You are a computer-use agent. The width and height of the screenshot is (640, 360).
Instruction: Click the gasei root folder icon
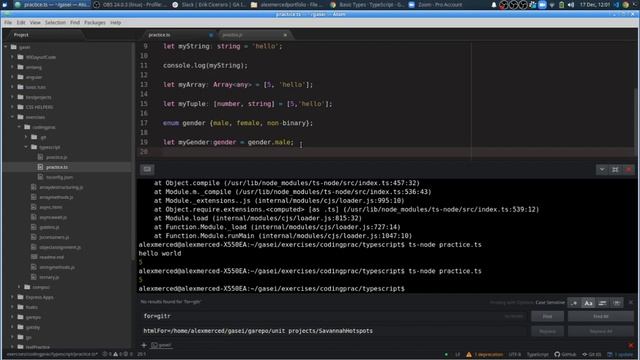click(13, 47)
